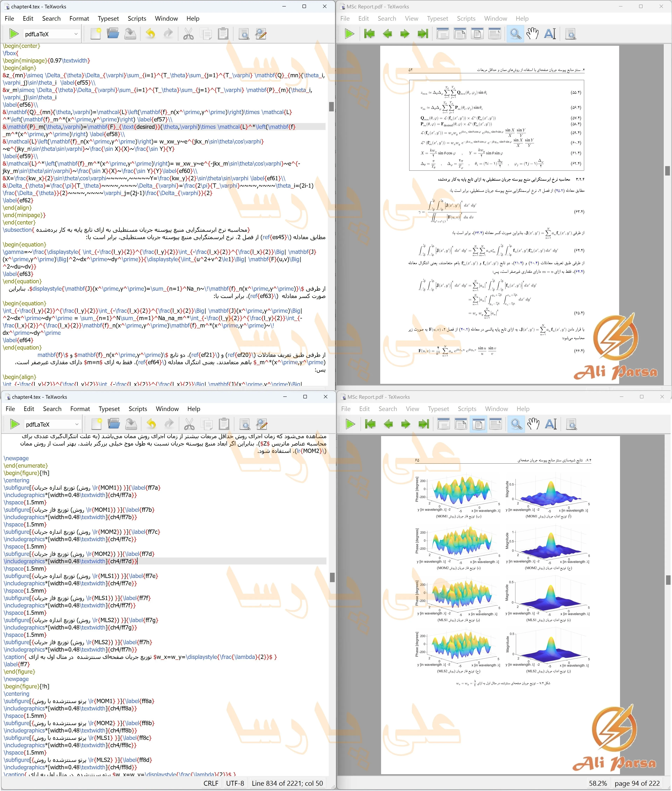Go to first page in bottom PDF viewer
Viewport: 672px width, 791px height.
370,424
